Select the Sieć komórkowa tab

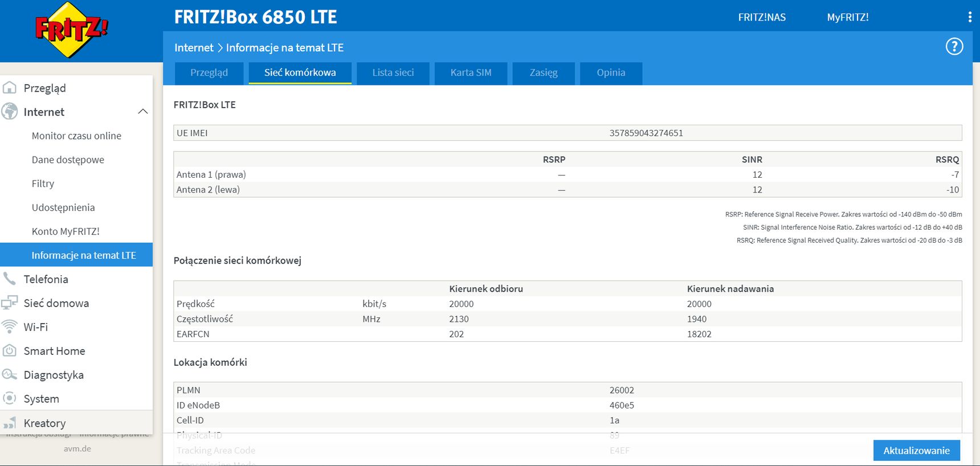tap(300, 73)
